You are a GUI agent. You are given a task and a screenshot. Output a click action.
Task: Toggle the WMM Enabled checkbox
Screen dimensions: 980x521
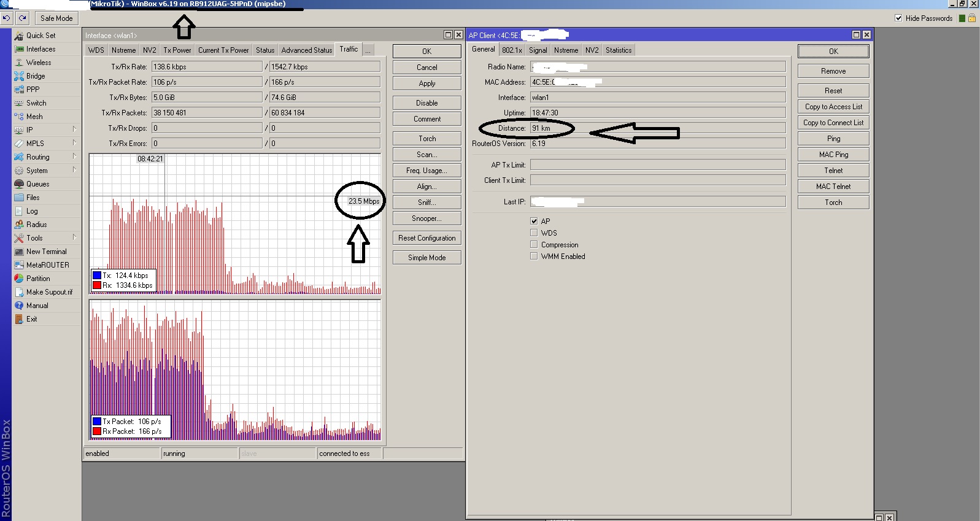(x=534, y=256)
